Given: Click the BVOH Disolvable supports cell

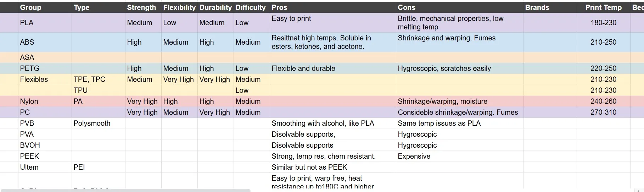Looking at the screenshot, I should [333, 146].
